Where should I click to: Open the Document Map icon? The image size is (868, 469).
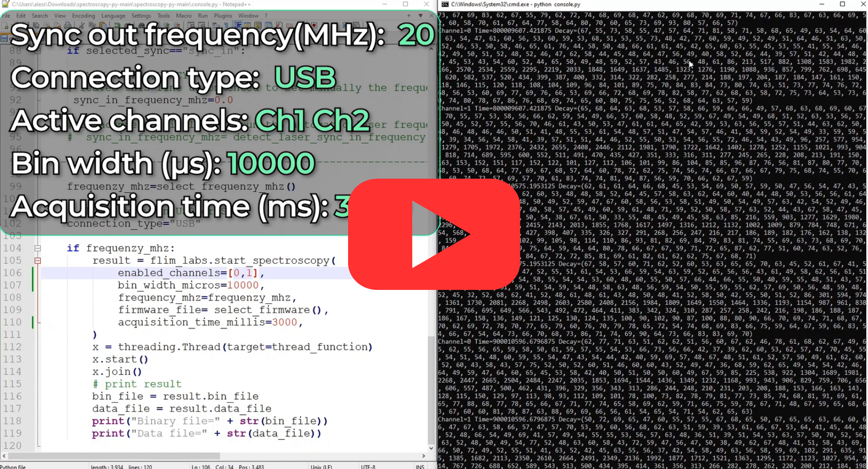click(258, 26)
